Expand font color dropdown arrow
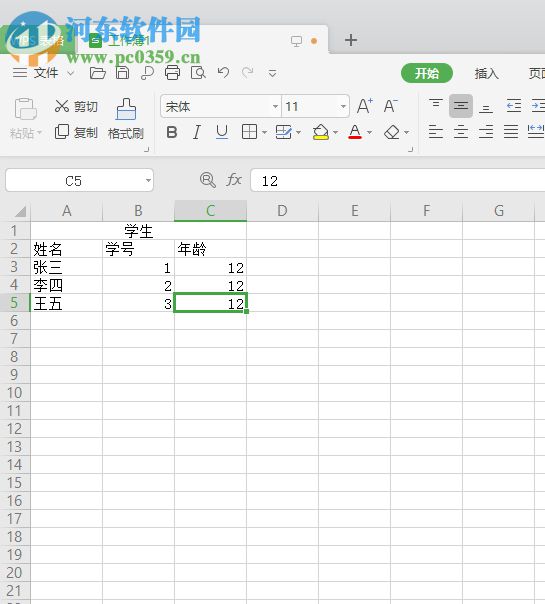This screenshot has height=604, width=545. coord(369,133)
